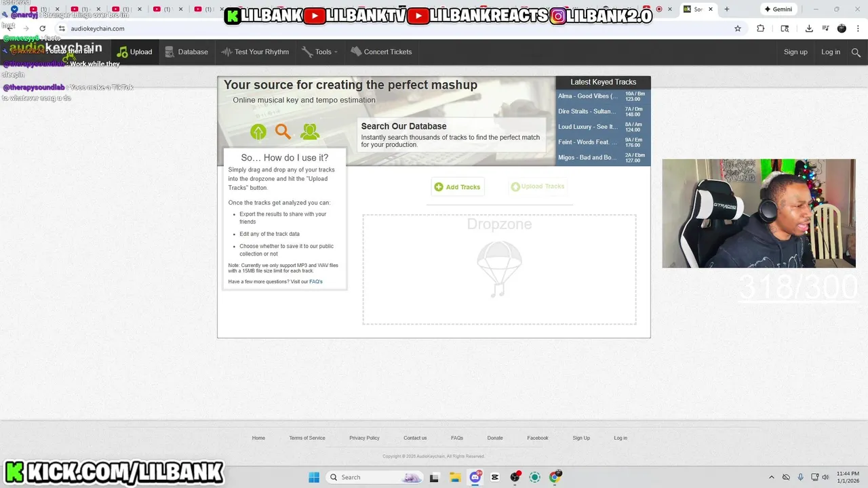Click the green community people icon in the banner
Viewport: 868px width, 488px height.
pyautogui.click(x=310, y=131)
